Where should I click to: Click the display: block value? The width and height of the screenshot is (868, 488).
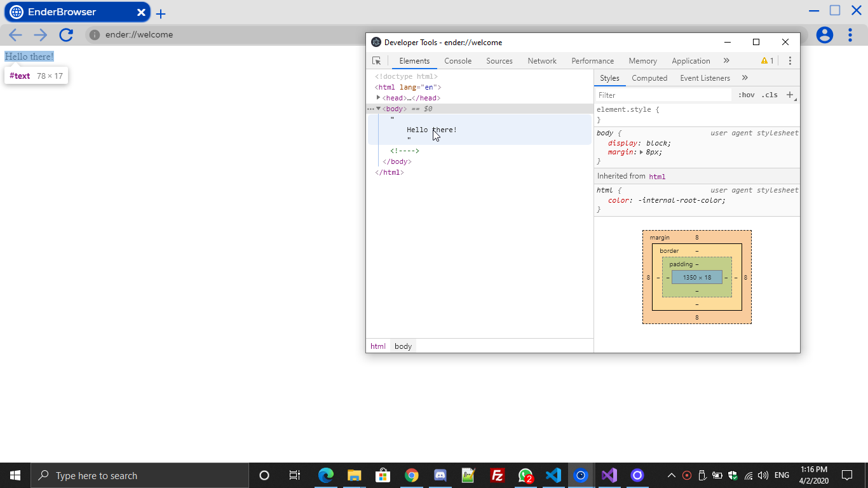658,143
